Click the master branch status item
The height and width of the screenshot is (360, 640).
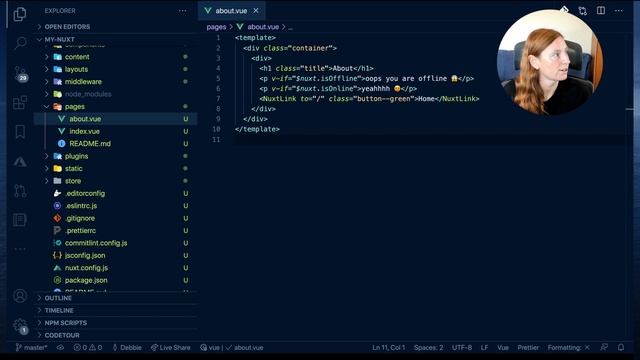pos(31,348)
